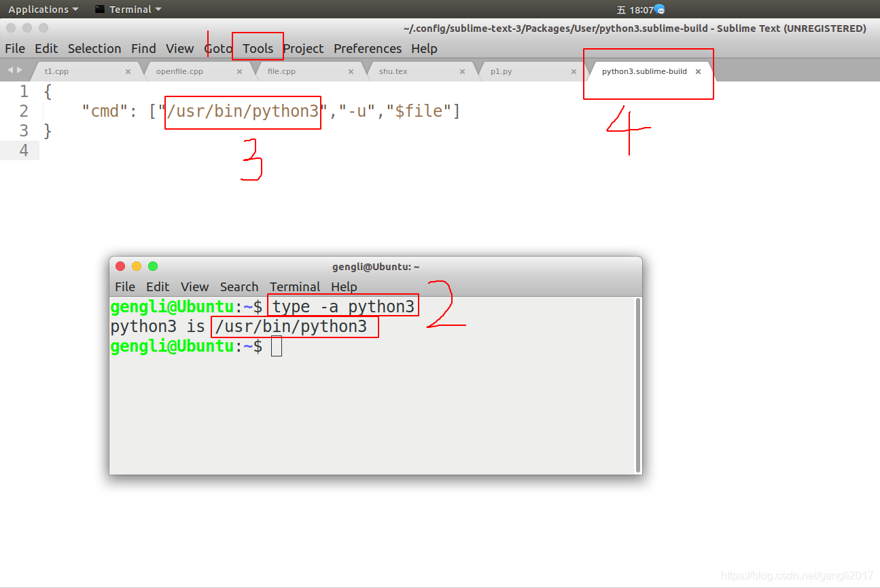Click the previous tab arrow in tab bar
Viewport: 880px width, 588px height.
tap(10, 70)
